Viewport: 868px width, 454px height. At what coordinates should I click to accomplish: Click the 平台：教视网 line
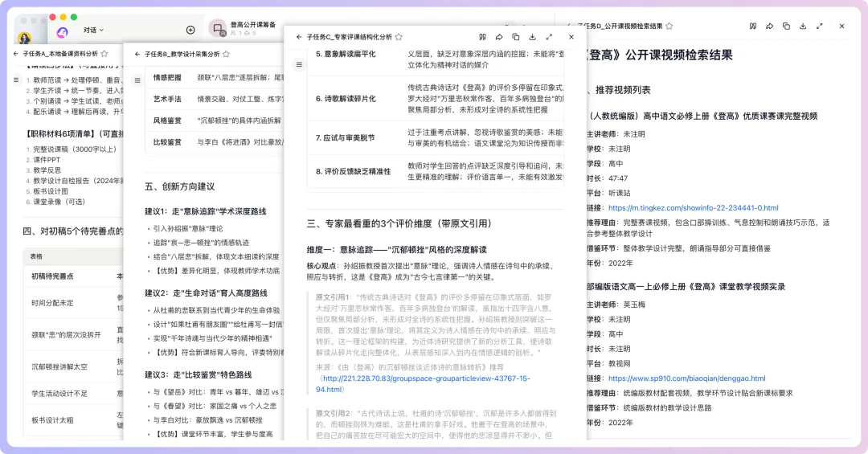pyautogui.click(x=608, y=364)
